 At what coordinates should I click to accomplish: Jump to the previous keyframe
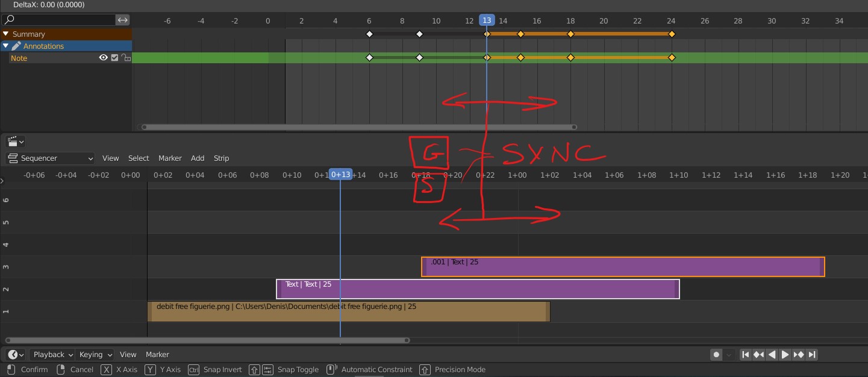coord(758,355)
